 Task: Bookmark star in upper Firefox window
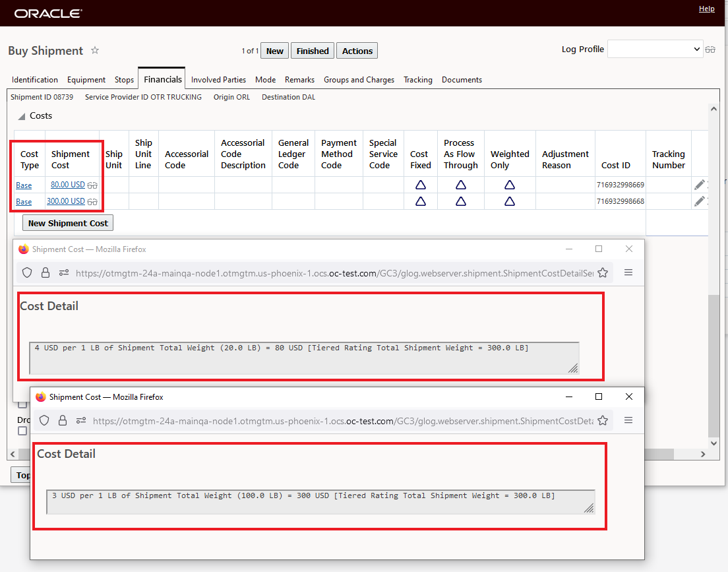pyautogui.click(x=603, y=272)
